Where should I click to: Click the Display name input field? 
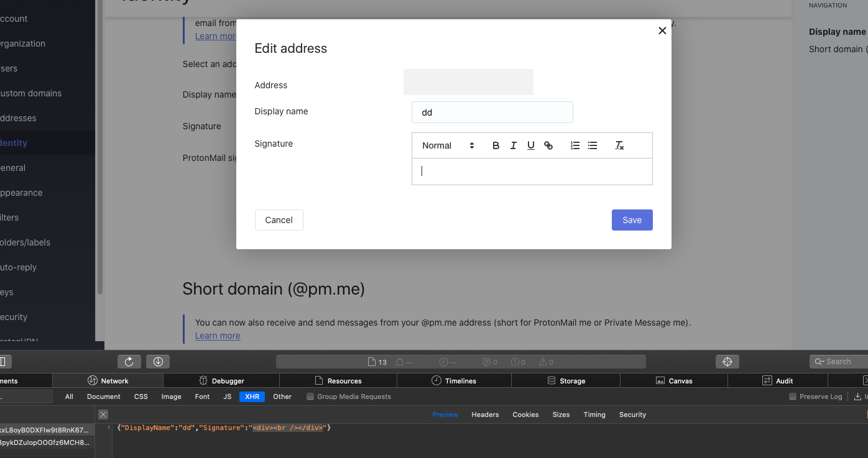point(492,112)
